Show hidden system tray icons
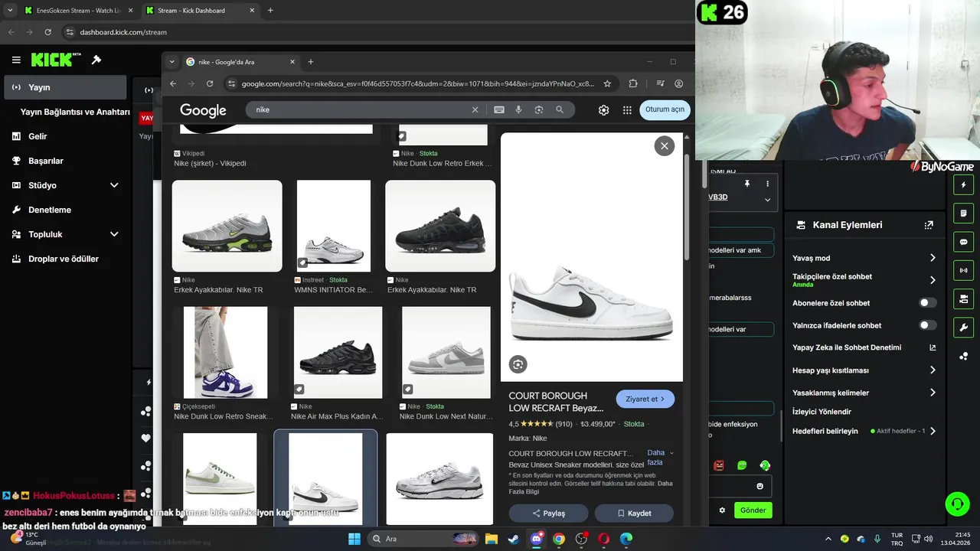The image size is (980, 551). click(x=828, y=539)
